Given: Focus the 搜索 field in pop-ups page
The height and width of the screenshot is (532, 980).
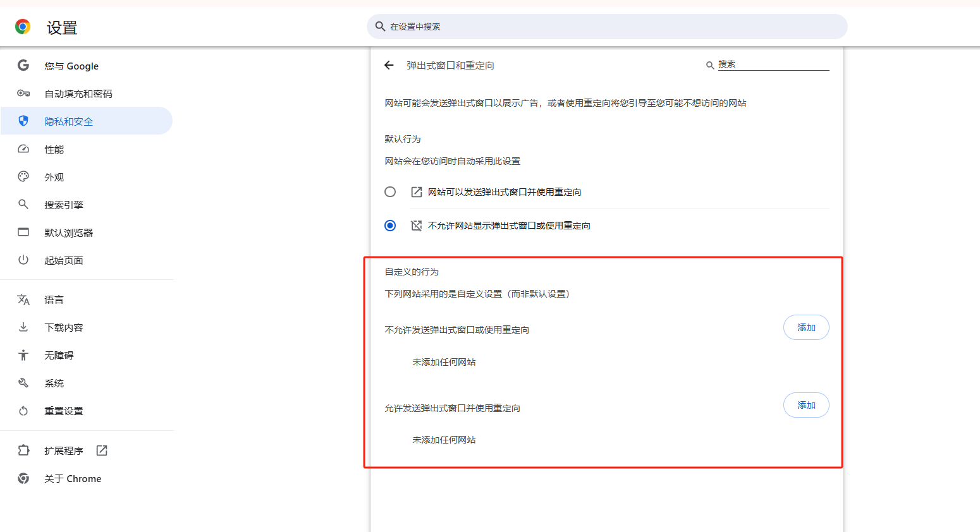Looking at the screenshot, I should pos(773,64).
